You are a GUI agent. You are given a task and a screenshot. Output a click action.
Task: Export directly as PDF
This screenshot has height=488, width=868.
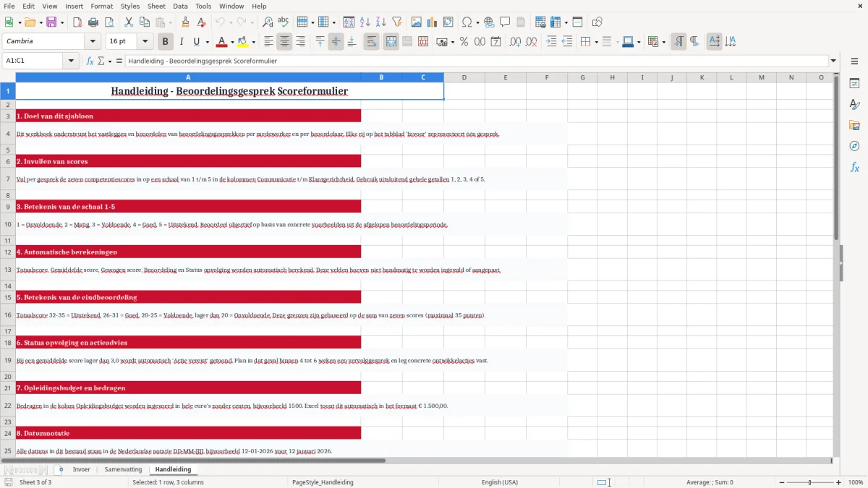[x=77, y=22]
